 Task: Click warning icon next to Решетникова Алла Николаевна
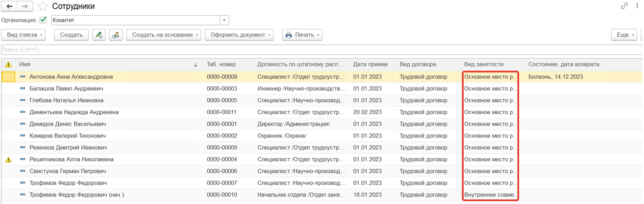[x=8, y=160]
